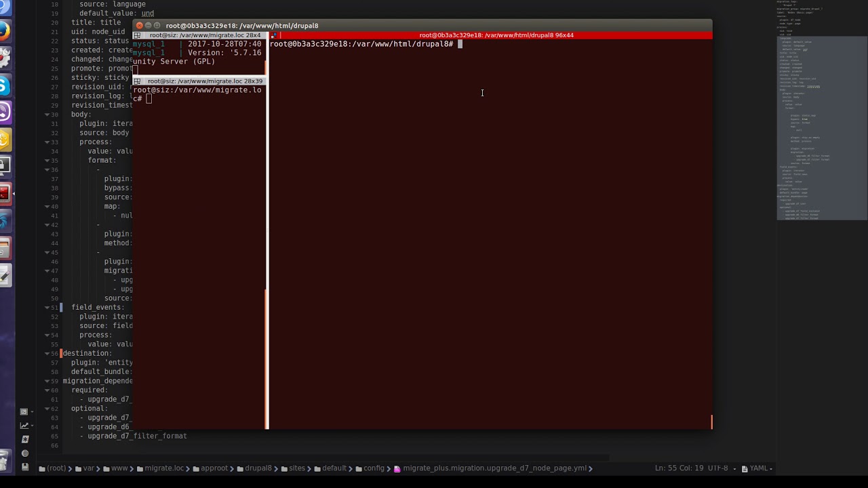The width and height of the screenshot is (868, 488).
Task: Click the split-pane icon of migrate.loc 28x39 terminal
Action: click(137, 81)
